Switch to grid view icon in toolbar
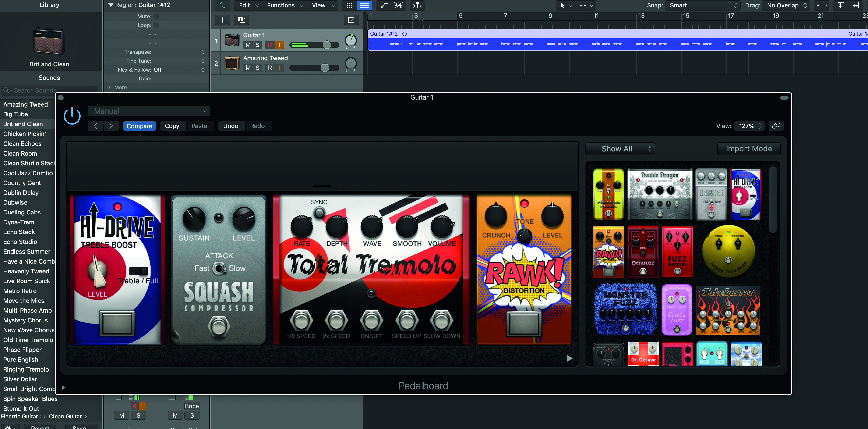 click(349, 5)
